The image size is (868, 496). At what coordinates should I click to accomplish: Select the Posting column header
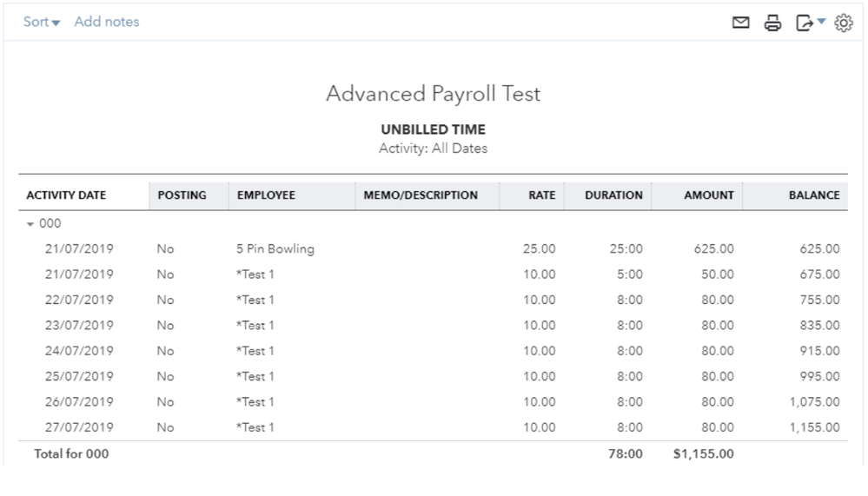point(182,195)
